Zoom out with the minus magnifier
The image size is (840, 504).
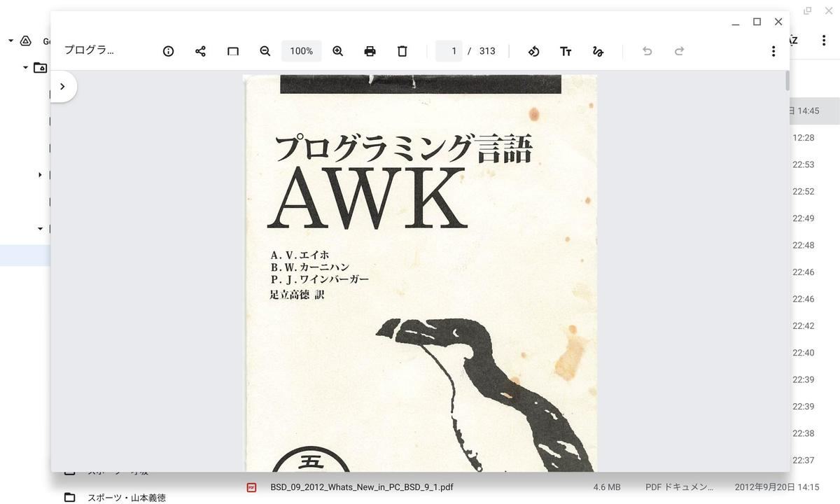click(x=265, y=51)
